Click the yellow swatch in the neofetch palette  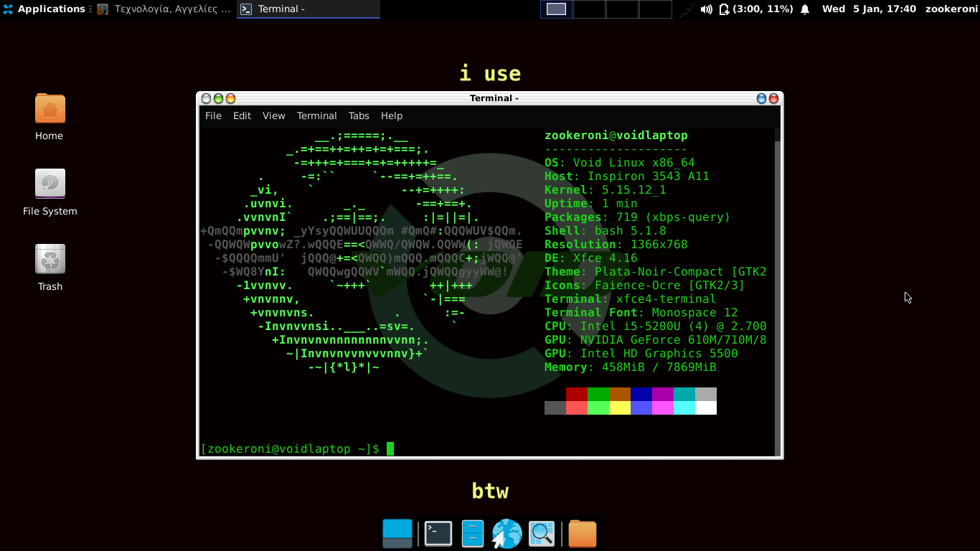coord(620,408)
